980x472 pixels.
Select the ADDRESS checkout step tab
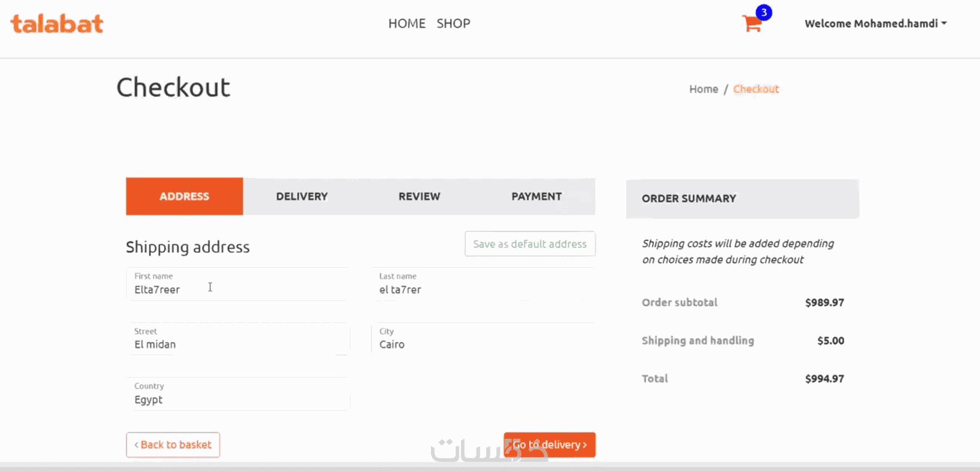pos(184,196)
